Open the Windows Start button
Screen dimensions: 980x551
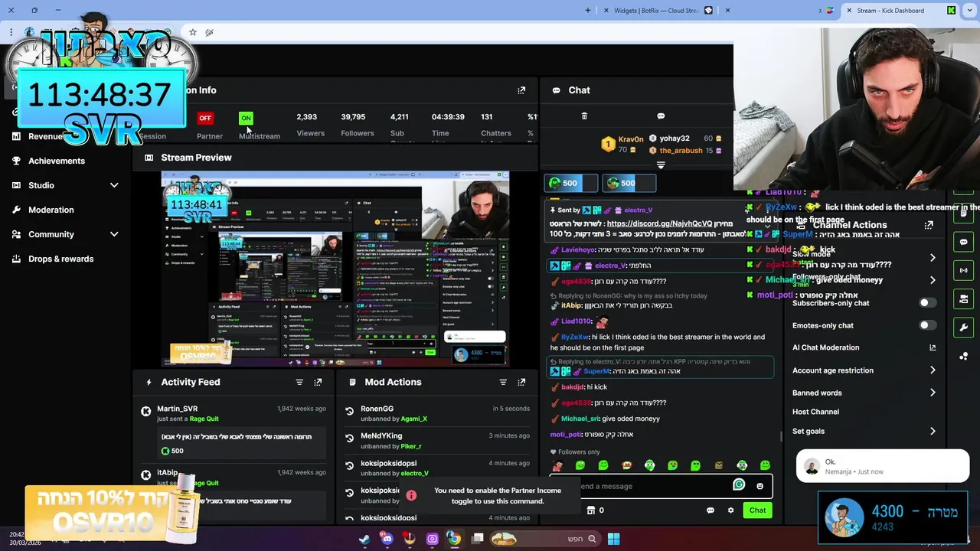pyautogui.click(x=613, y=539)
